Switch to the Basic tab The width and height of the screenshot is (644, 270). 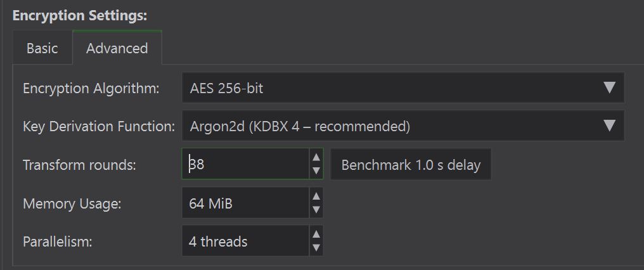point(42,48)
